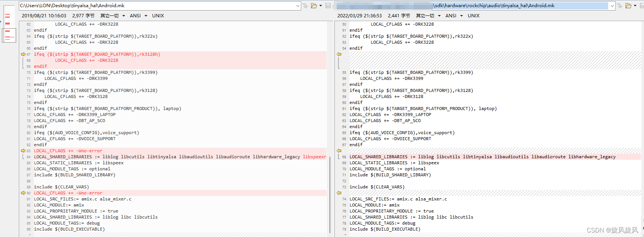Copy rk3128h block to right using line 67 arrow
This screenshot has width=644, height=237.
point(23,54)
